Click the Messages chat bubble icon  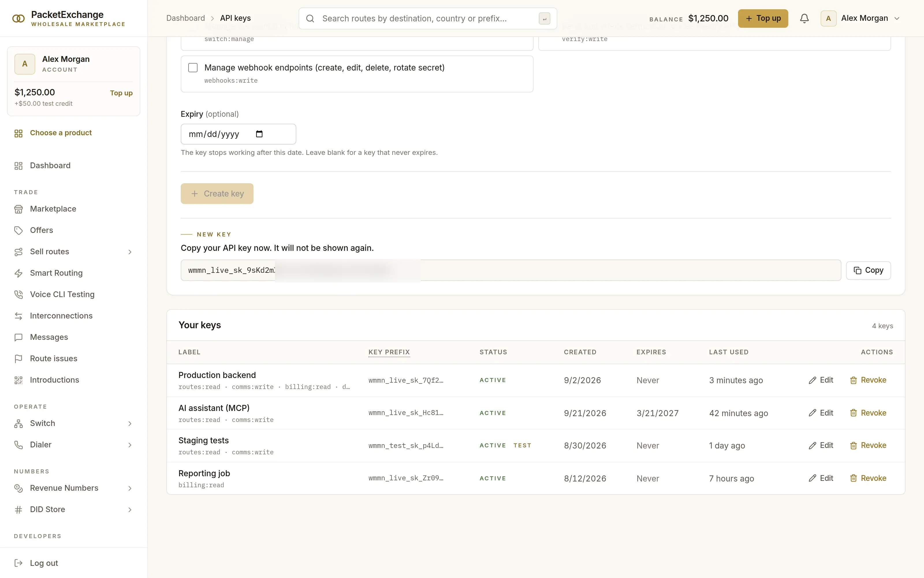(18, 338)
